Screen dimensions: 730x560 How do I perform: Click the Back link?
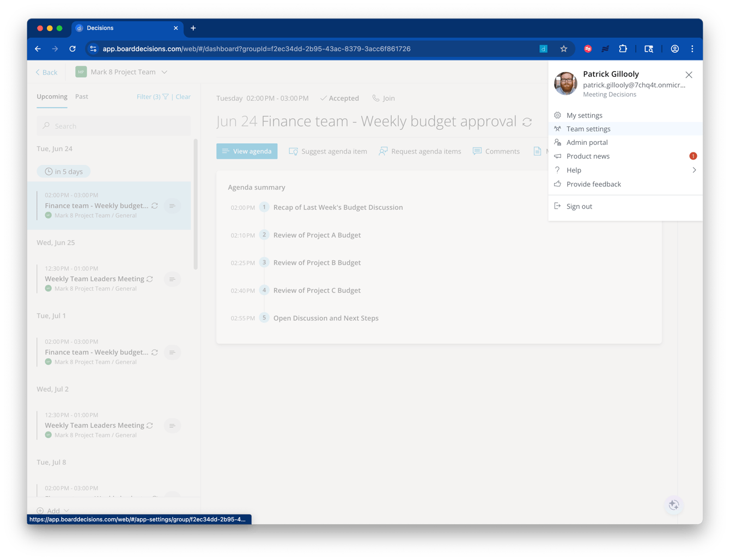46,71
